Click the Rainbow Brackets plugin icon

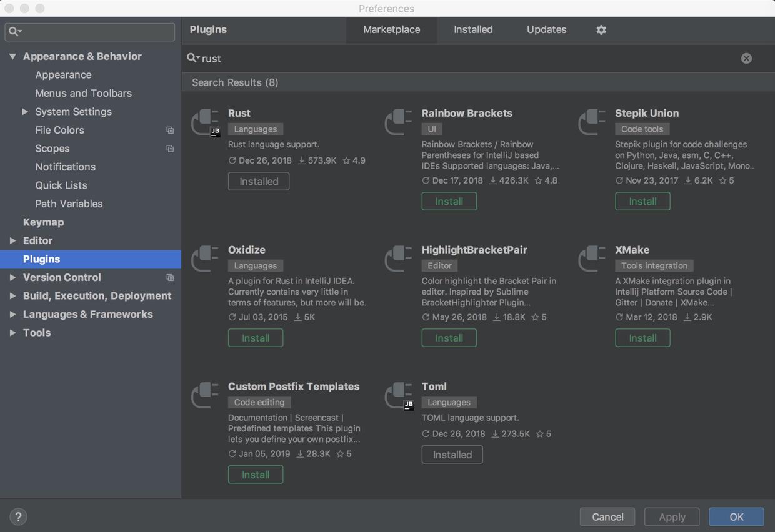pyautogui.click(x=399, y=122)
